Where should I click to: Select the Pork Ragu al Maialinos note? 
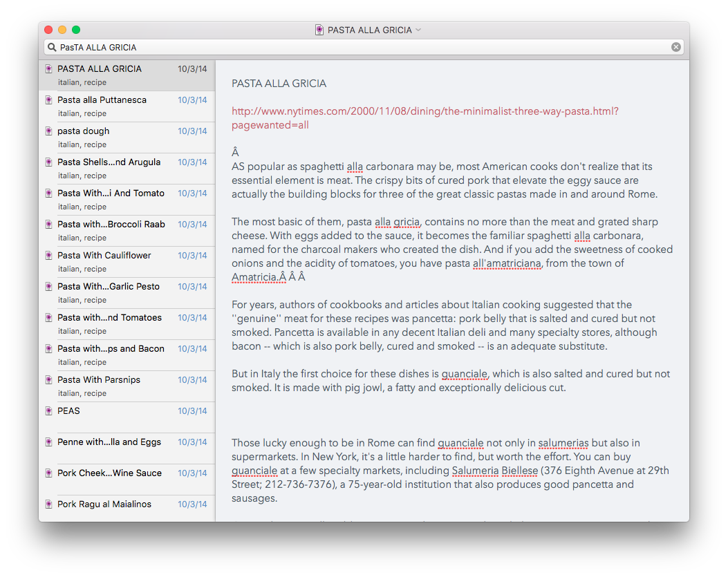click(x=127, y=509)
